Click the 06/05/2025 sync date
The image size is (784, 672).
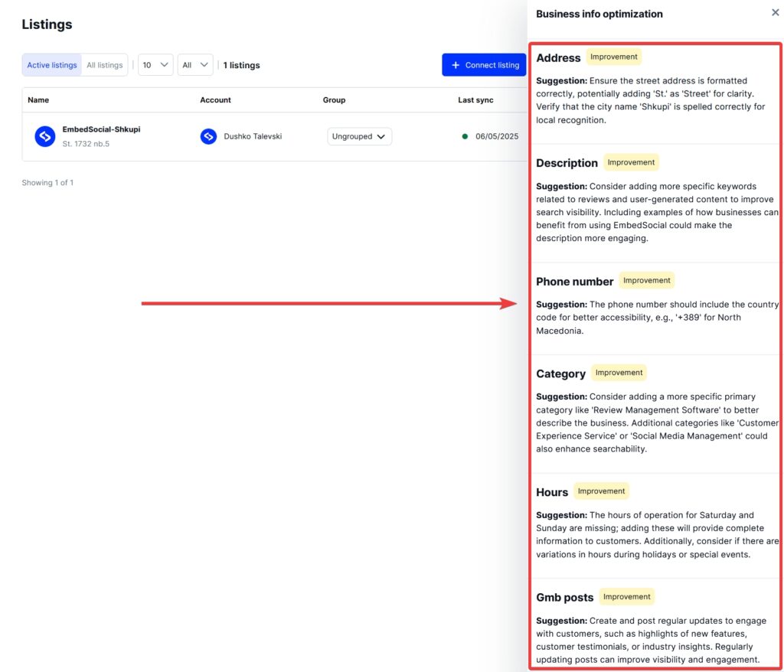point(497,136)
